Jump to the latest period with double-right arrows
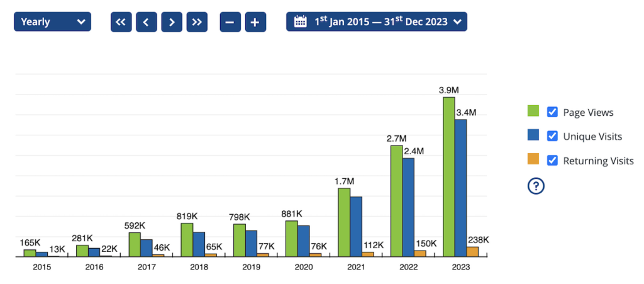This screenshot has height=284, width=644. coord(197,22)
